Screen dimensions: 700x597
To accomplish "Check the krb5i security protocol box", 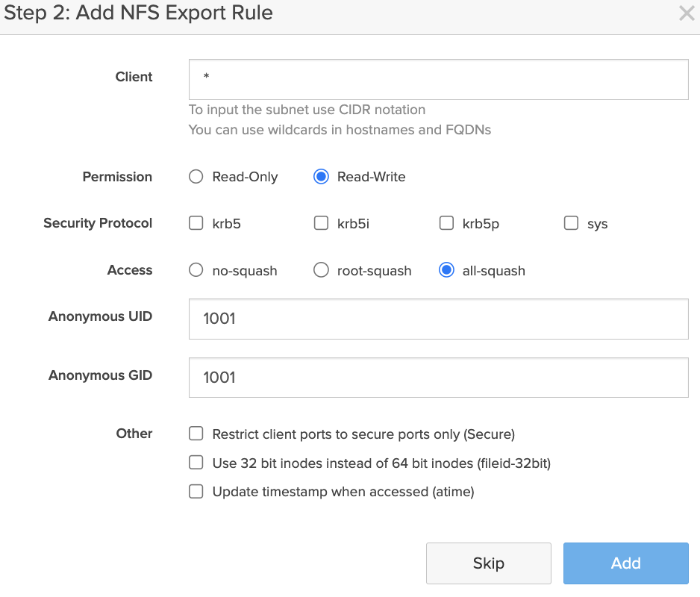I will (x=322, y=223).
